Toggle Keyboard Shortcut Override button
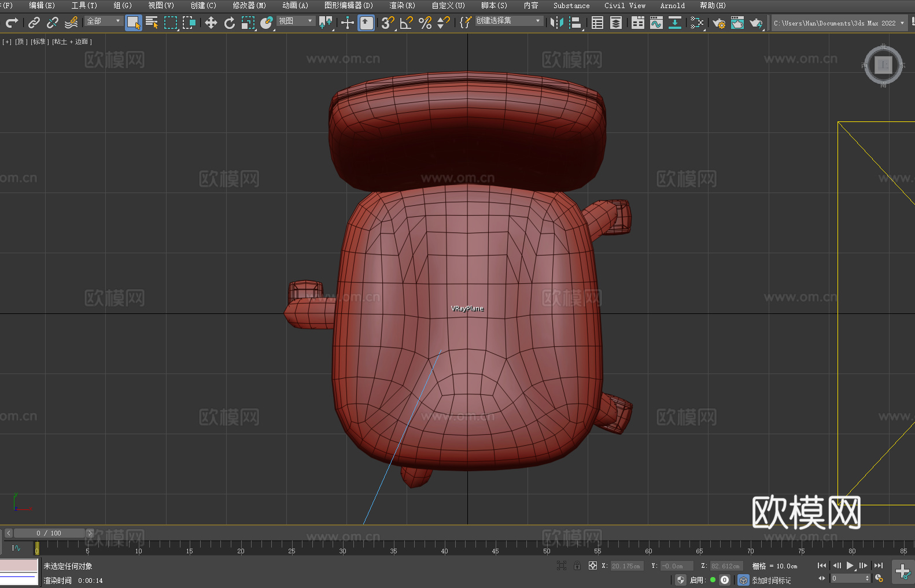Screen dimensions: 915x588 click(366, 23)
